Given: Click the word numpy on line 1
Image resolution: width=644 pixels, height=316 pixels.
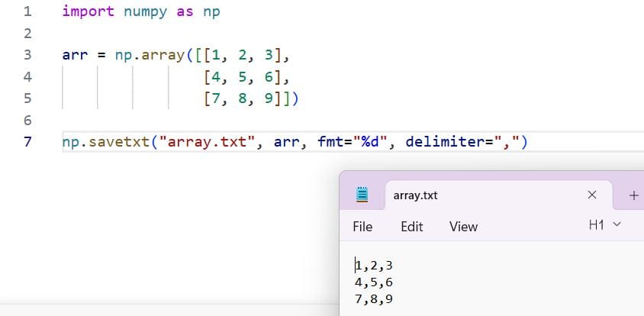Looking at the screenshot, I should click(146, 12).
